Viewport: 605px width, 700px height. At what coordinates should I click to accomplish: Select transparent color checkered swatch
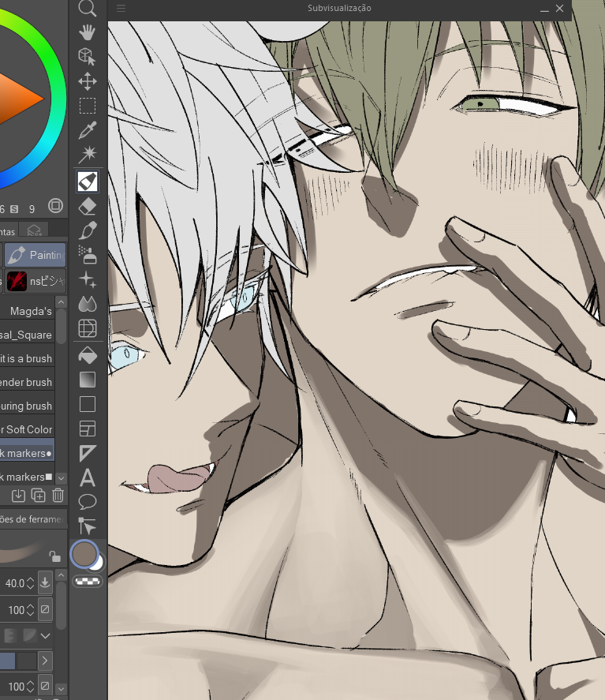click(88, 582)
